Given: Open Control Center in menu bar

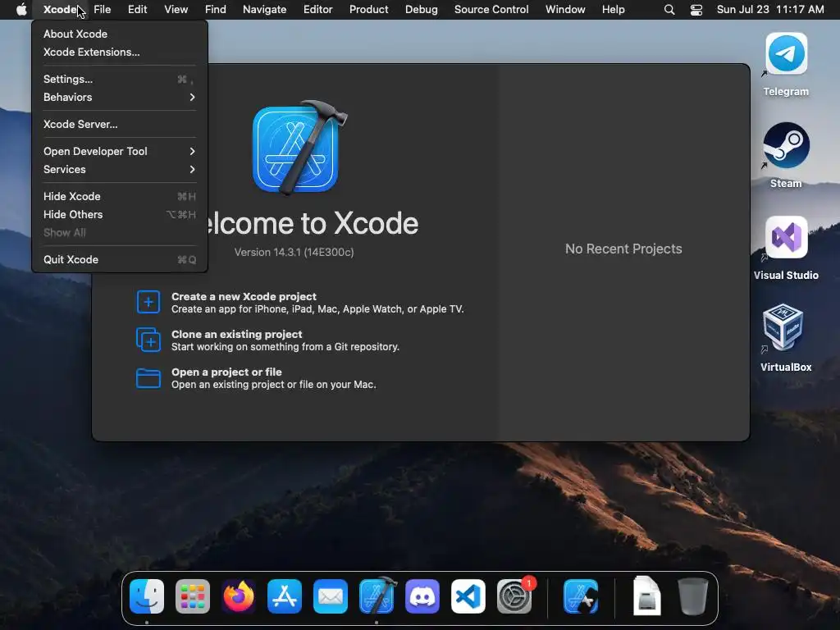Looking at the screenshot, I should coord(696,9).
